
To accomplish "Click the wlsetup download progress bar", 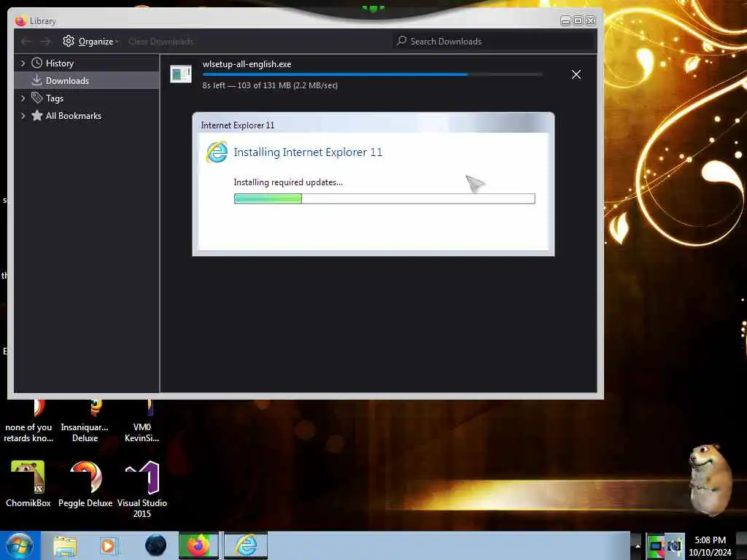I will coord(372,74).
